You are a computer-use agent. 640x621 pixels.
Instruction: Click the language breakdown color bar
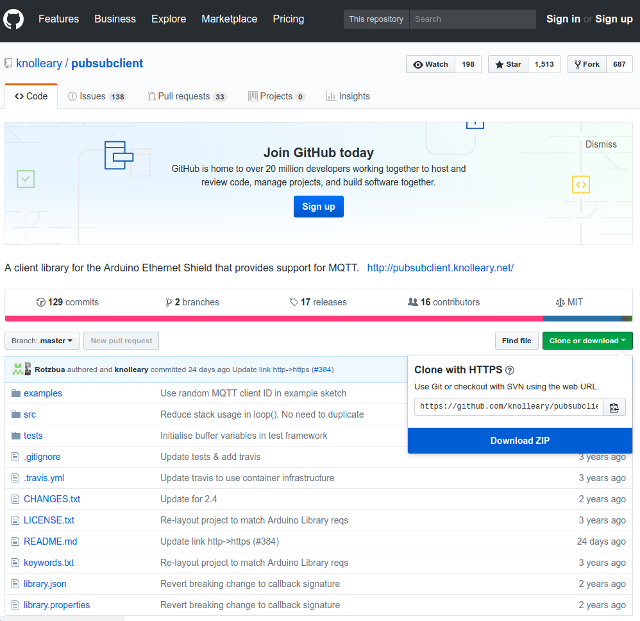tap(318, 318)
